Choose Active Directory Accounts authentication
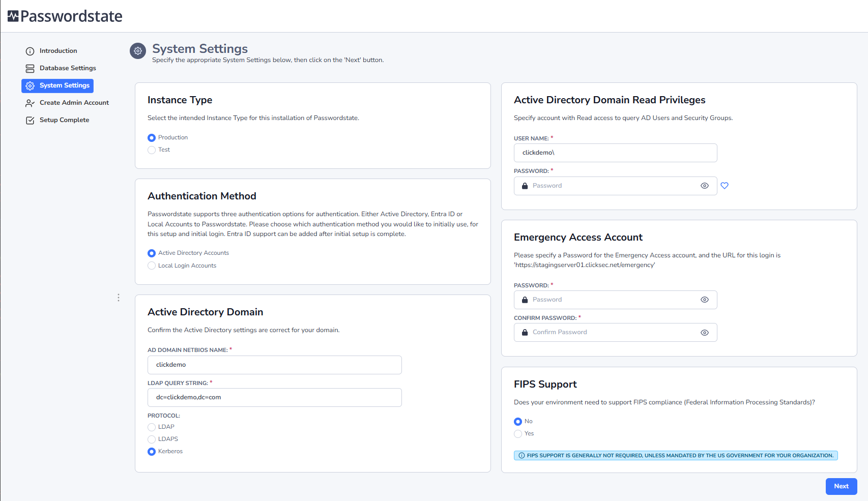This screenshot has height=501, width=868. tap(152, 253)
